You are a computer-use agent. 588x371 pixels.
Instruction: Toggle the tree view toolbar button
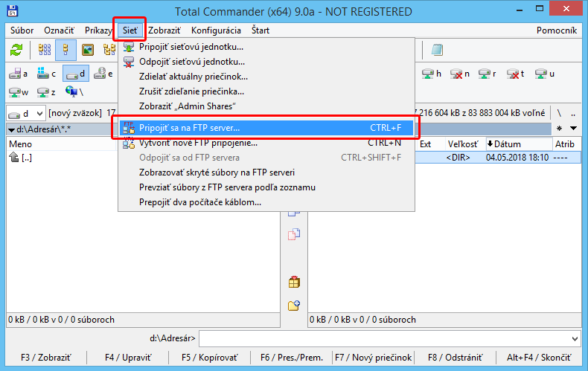tap(109, 51)
